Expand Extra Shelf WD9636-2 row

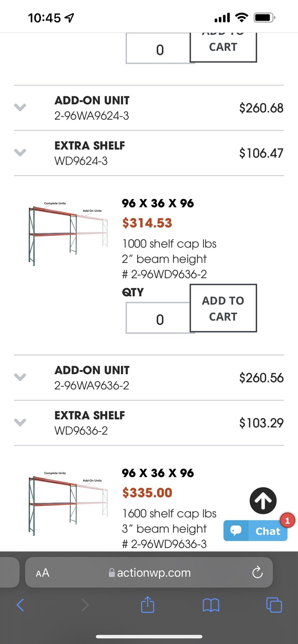pyautogui.click(x=20, y=422)
